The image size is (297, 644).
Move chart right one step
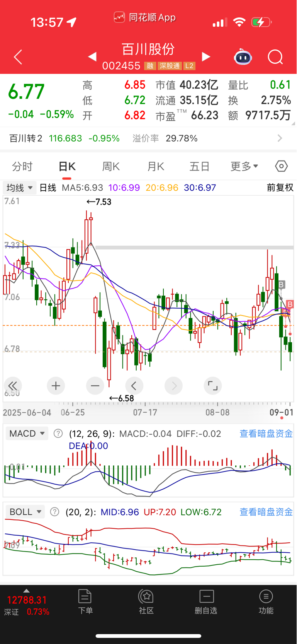(x=173, y=386)
